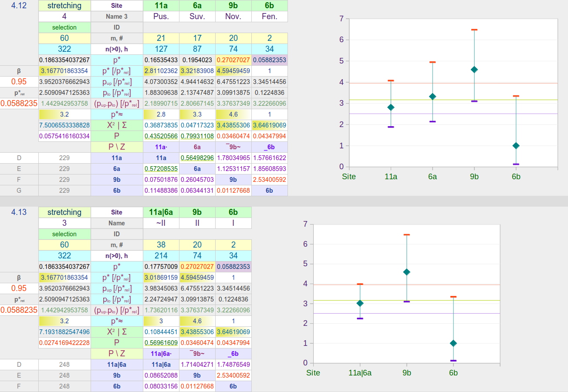Viewport: 568px width, 392px height.
Task: Click the 9b diamond marker in upper chart
Action: tap(474, 70)
